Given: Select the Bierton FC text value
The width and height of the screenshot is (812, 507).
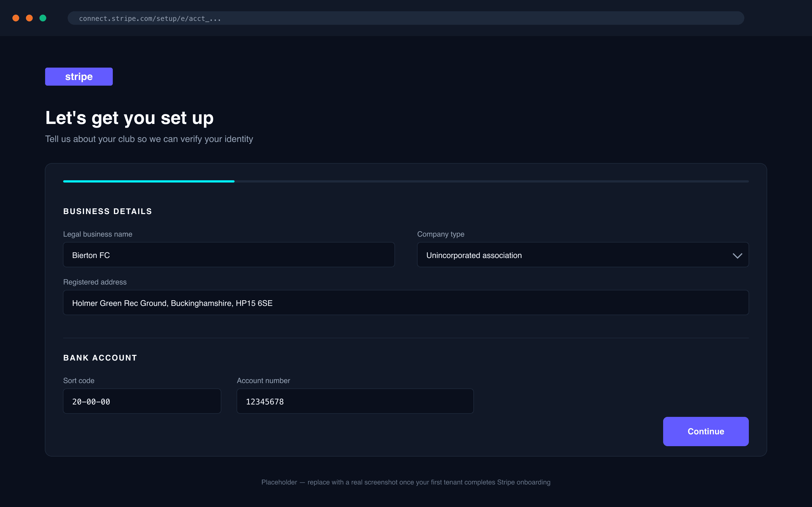Looking at the screenshot, I should [x=91, y=255].
